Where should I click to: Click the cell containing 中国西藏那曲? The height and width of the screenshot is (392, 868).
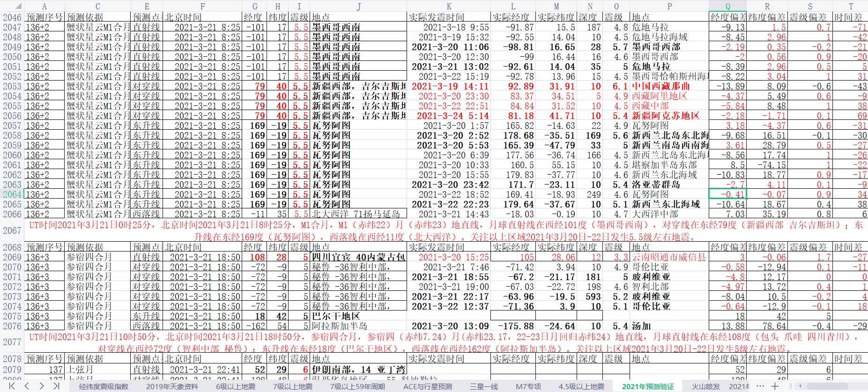coord(669,86)
